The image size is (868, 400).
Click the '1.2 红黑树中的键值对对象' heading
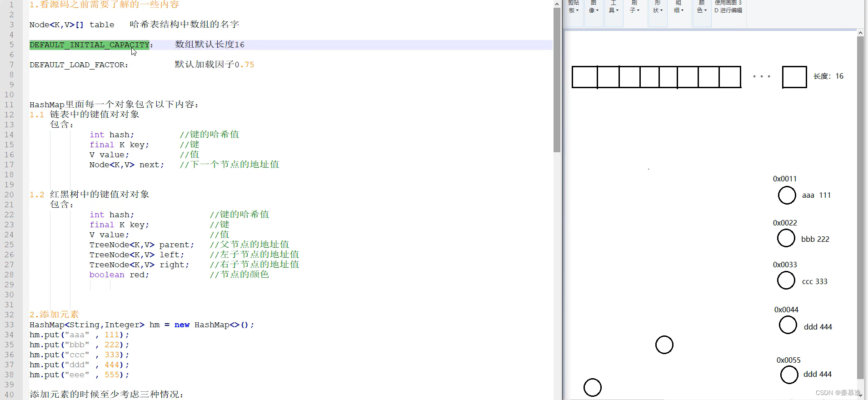click(x=90, y=195)
